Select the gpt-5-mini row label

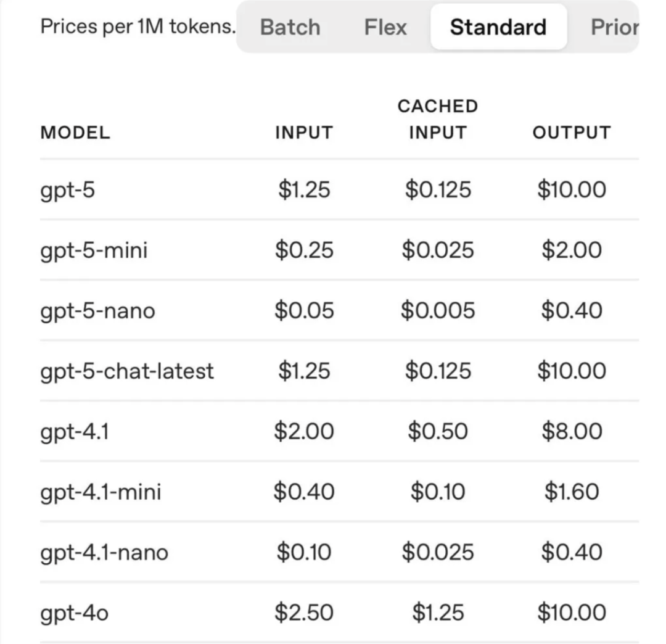(94, 250)
